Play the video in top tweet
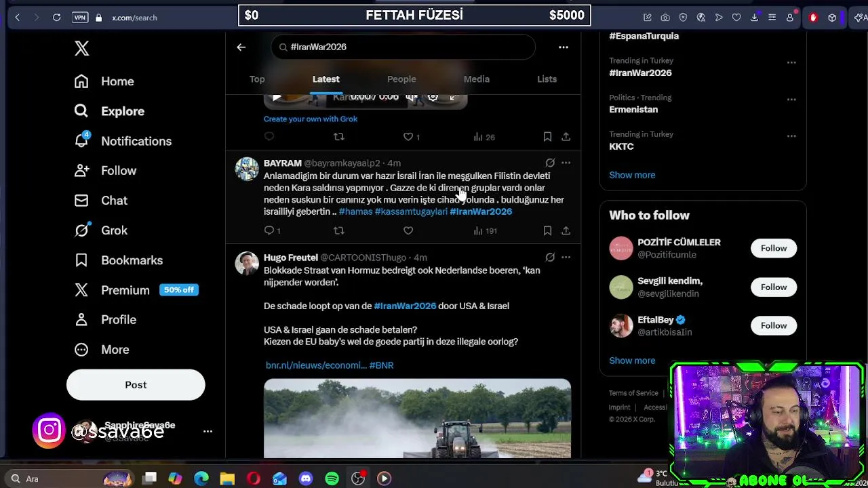The image size is (868, 488). [x=277, y=98]
